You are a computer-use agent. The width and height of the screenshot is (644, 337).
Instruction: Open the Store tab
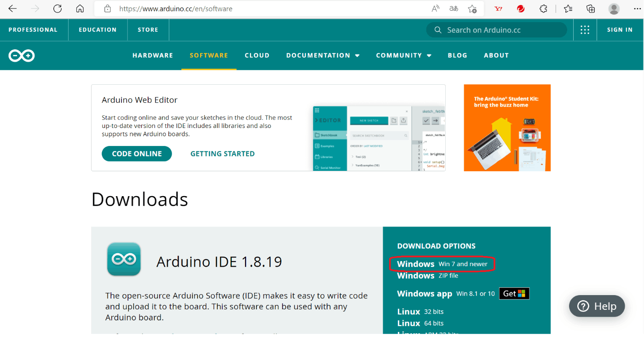pos(148,30)
